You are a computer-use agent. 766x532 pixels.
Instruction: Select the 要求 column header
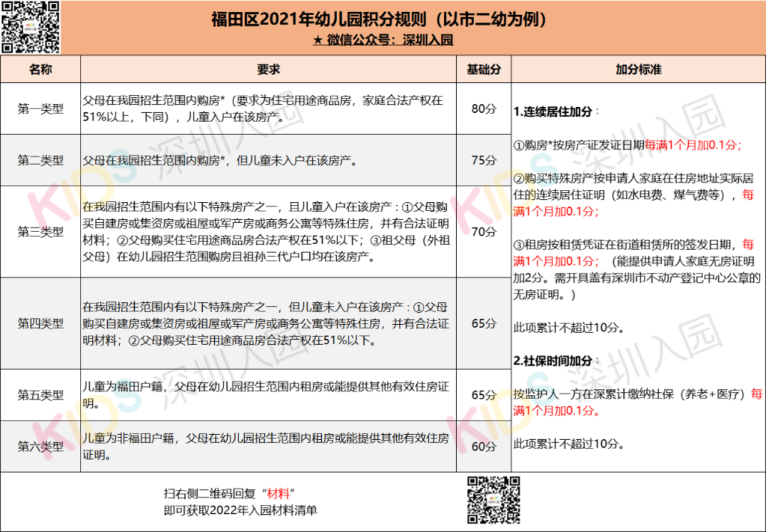point(268,69)
